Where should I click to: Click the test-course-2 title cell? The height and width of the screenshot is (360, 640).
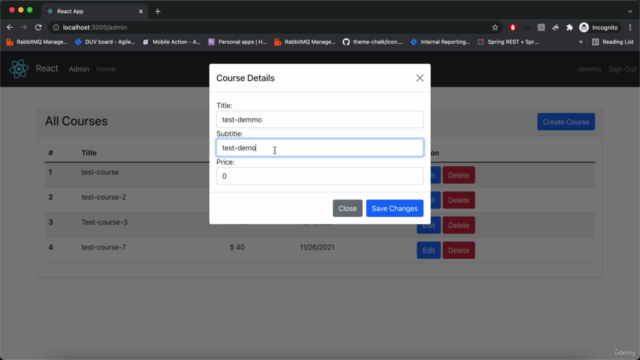104,197
